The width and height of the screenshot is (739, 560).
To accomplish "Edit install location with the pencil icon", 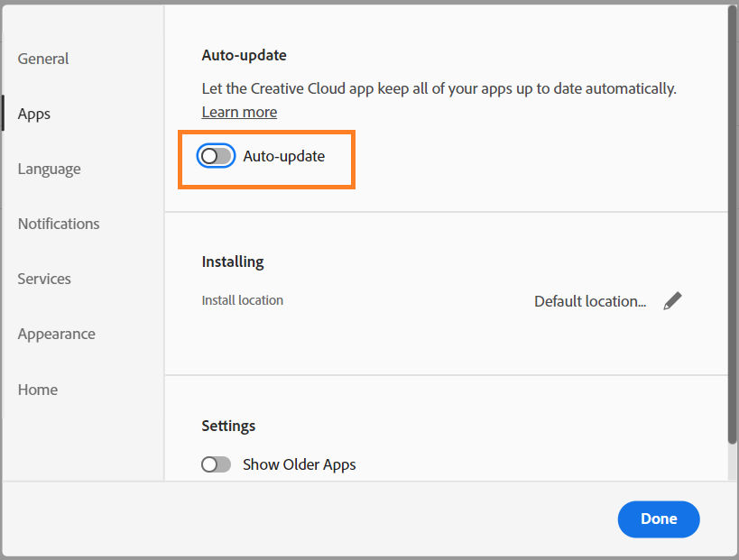I will coord(672,301).
